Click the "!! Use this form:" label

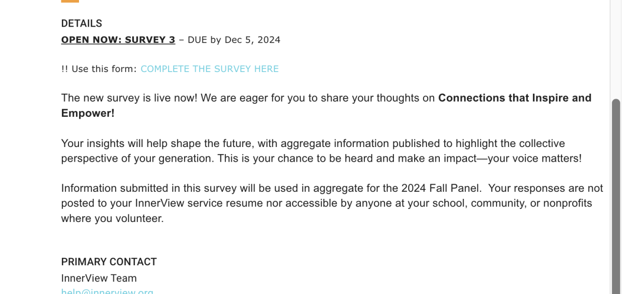[x=99, y=69]
